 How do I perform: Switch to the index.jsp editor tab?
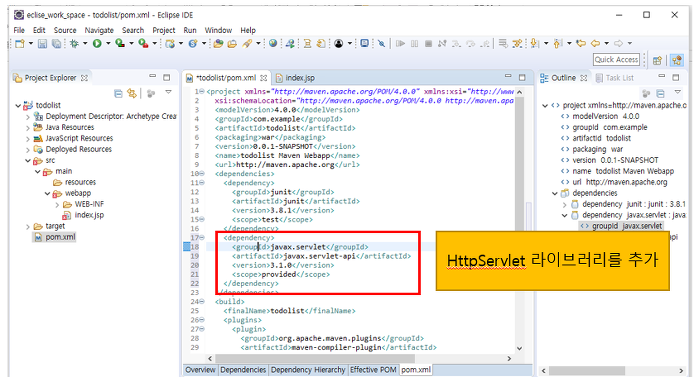[x=295, y=78]
